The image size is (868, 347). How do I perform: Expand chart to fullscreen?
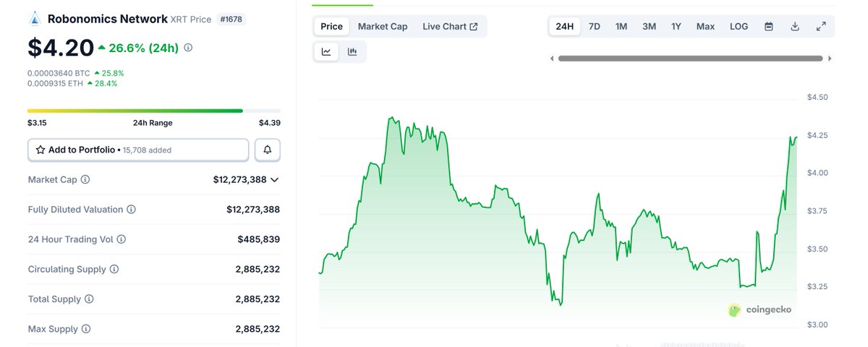[x=821, y=26]
